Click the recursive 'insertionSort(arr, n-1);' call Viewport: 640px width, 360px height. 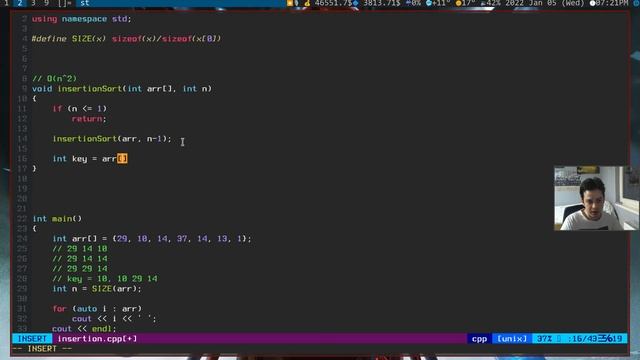click(x=112, y=139)
